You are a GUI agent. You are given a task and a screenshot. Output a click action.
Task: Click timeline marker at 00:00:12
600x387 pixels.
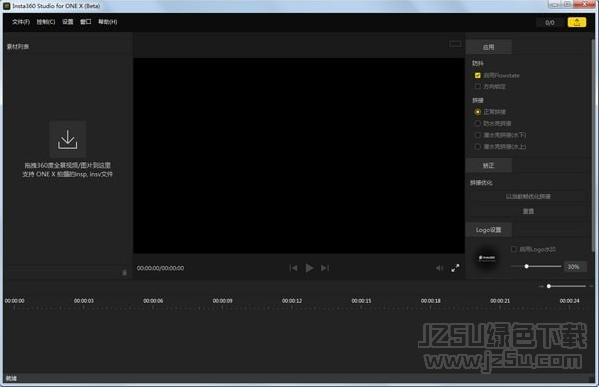tap(292, 301)
